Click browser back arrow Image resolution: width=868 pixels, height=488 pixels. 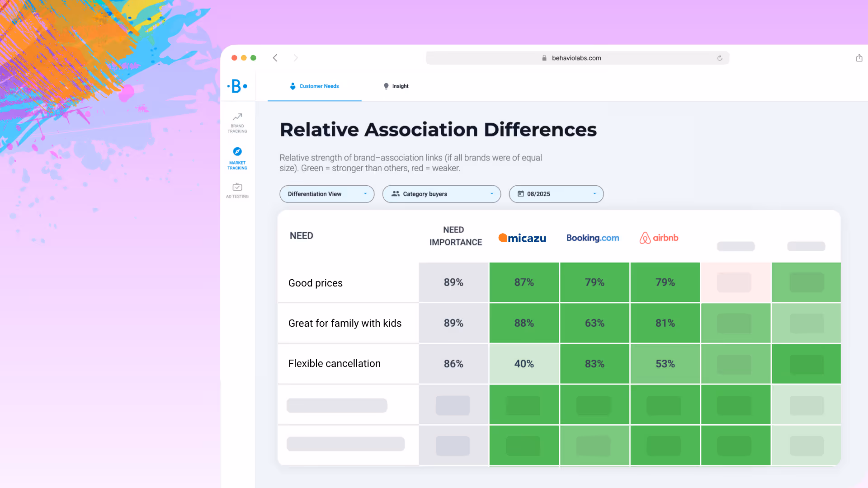point(275,58)
